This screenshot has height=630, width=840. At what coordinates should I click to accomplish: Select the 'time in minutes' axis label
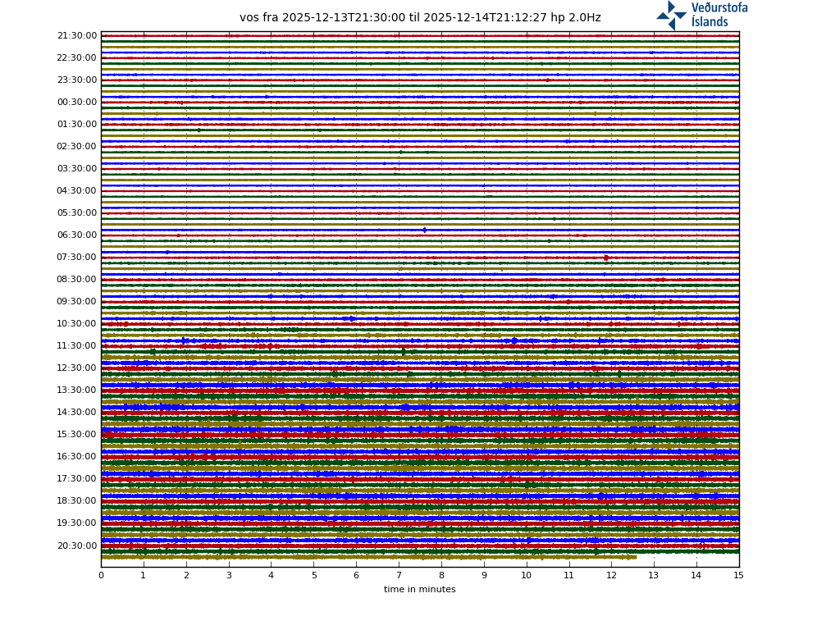(x=419, y=590)
